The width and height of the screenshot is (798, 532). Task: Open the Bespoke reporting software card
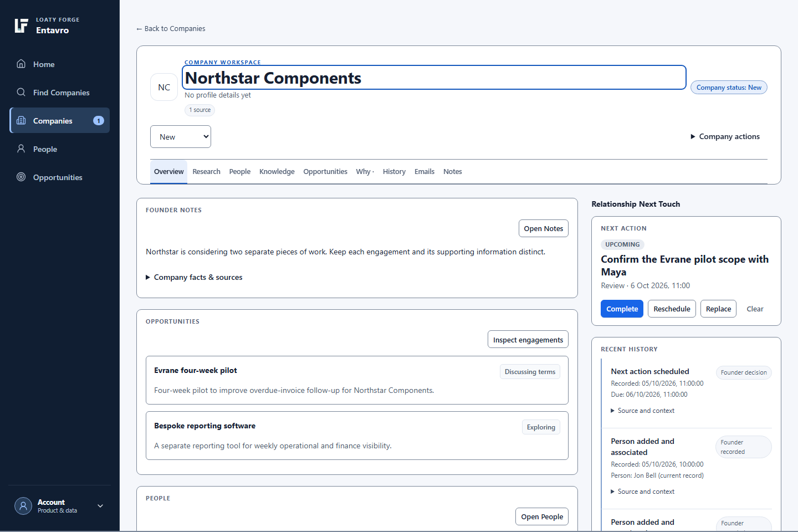[357, 436]
